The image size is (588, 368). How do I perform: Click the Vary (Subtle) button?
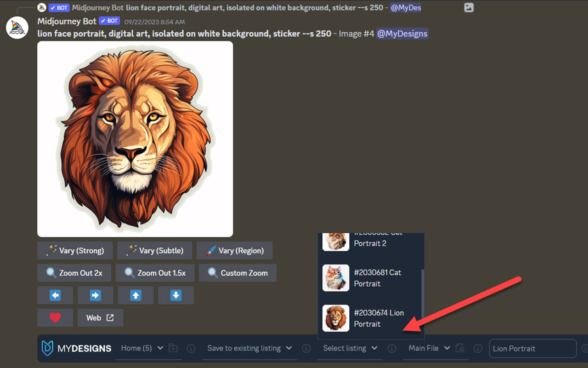point(155,251)
